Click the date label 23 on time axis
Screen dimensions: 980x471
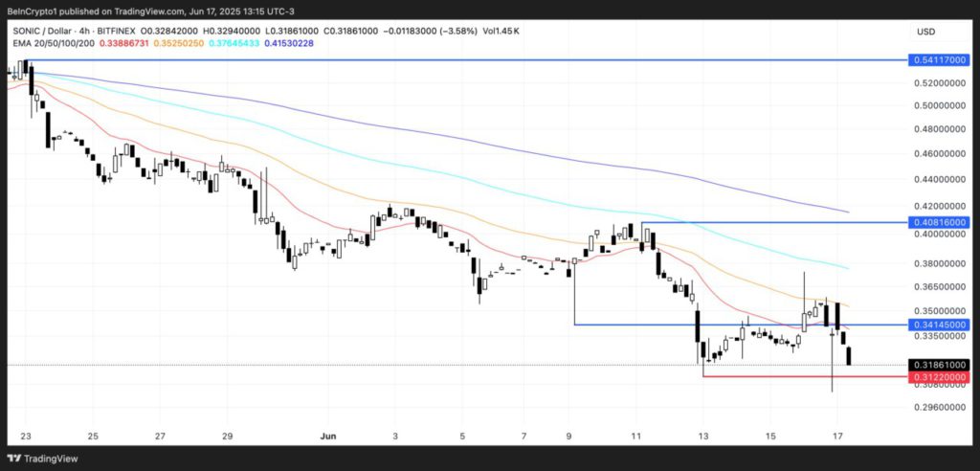(26, 436)
